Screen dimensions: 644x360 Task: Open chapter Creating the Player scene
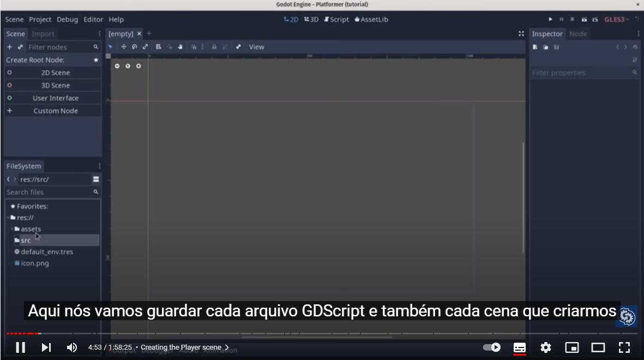185,347
